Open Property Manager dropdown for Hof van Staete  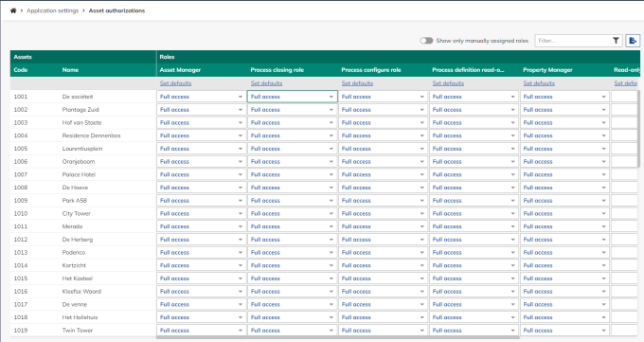click(564, 122)
